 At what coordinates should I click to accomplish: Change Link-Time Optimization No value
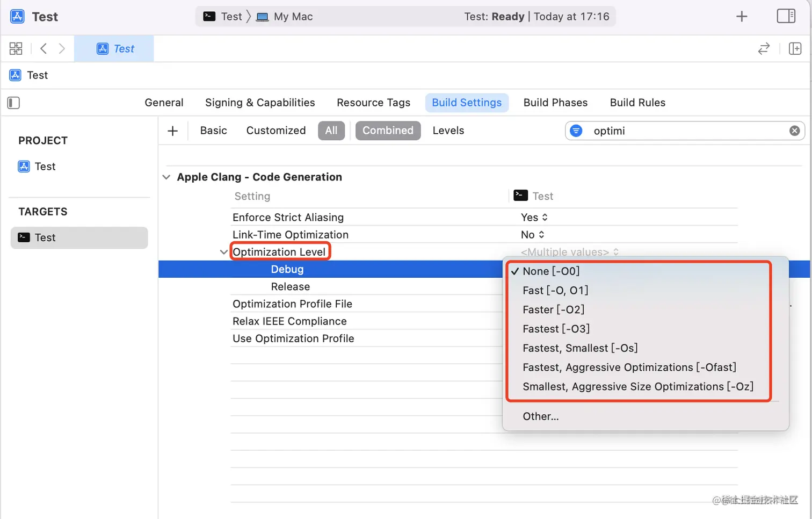(x=533, y=235)
